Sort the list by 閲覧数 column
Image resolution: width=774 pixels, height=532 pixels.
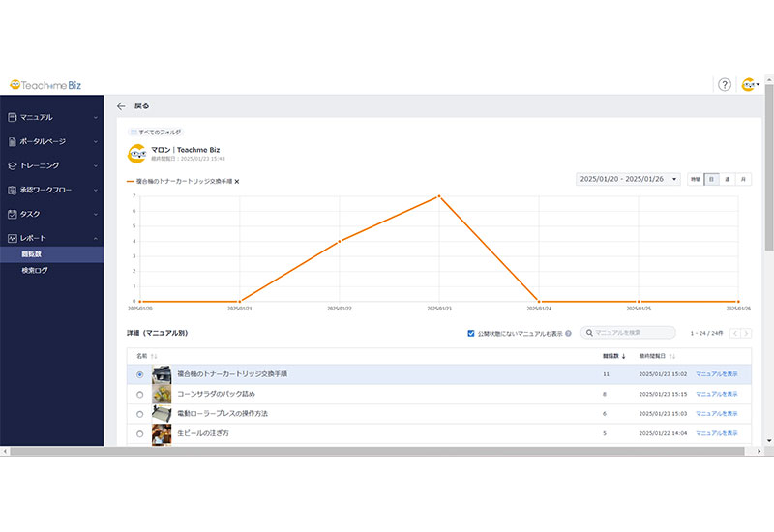point(613,356)
